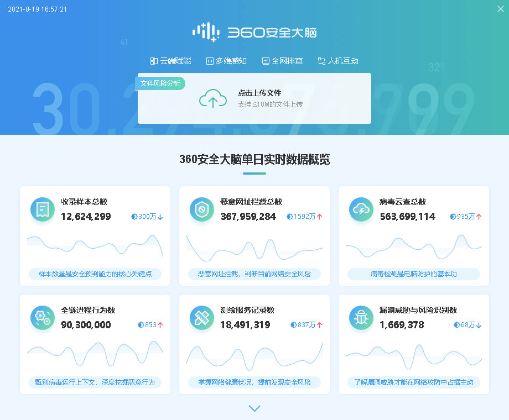The width and height of the screenshot is (509, 420).
Task: Switch to 全网排查 section
Action: tap(282, 61)
